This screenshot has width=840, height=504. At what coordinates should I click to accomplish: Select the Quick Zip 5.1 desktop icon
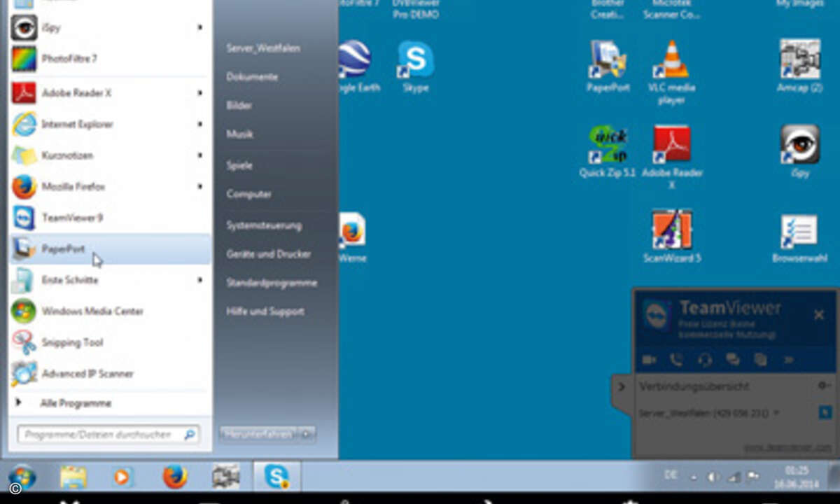pyautogui.click(x=607, y=151)
